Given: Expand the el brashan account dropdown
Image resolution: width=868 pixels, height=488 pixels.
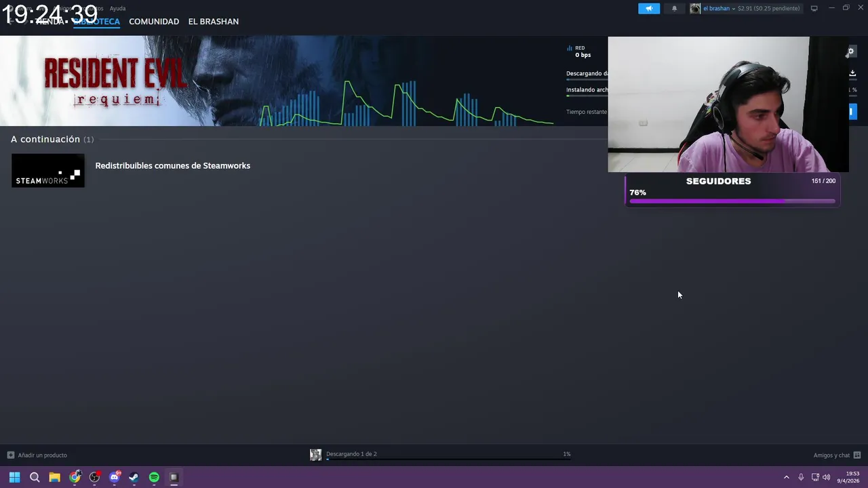Looking at the screenshot, I should [734, 9].
